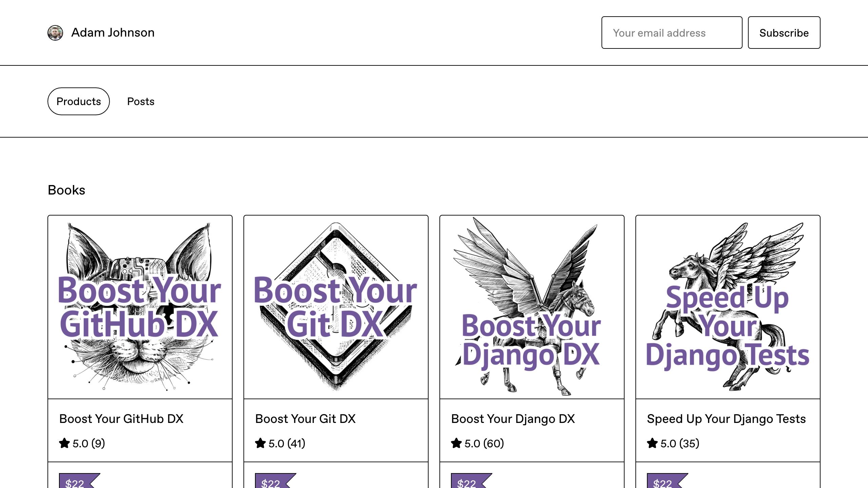Screen dimensions: 868x488
Task: Open the Speed Up Your Django Tests cover
Action: [x=728, y=307]
